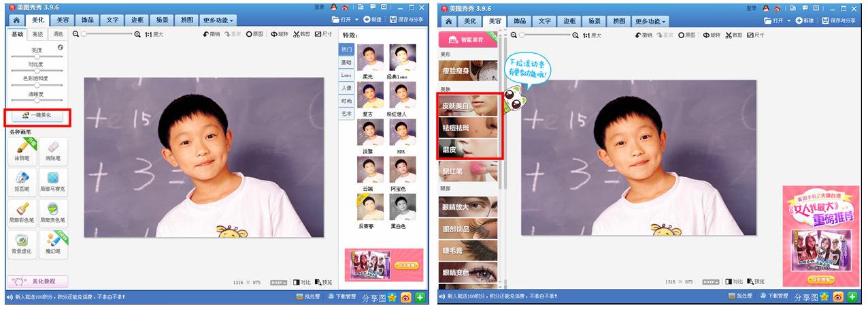Apply the 阿宝色 effect thumbnail
Screen dimensions: 868x312
[403, 170]
